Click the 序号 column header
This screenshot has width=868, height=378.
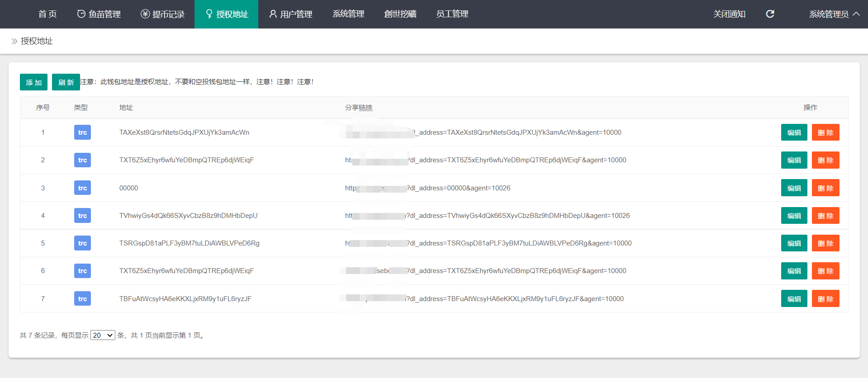pyautogui.click(x=43, y=108)
